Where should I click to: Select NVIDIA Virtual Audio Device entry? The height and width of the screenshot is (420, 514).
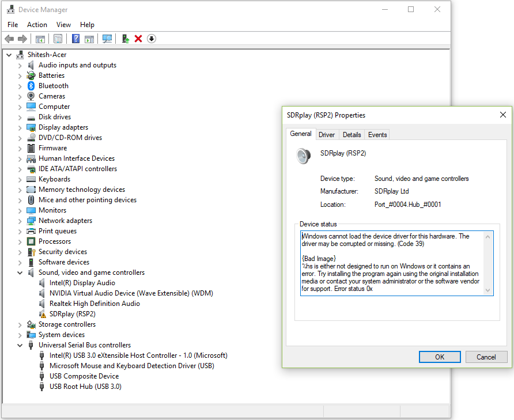point(131,293)
